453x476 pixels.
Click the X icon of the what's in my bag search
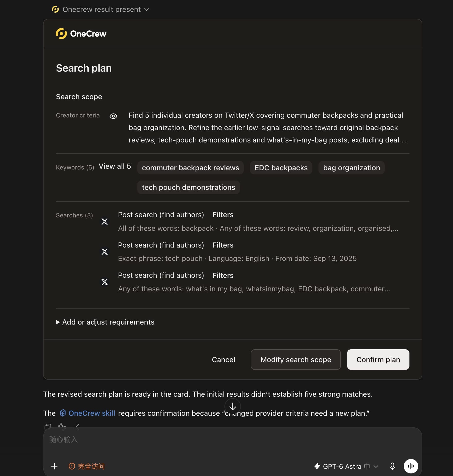105,282
